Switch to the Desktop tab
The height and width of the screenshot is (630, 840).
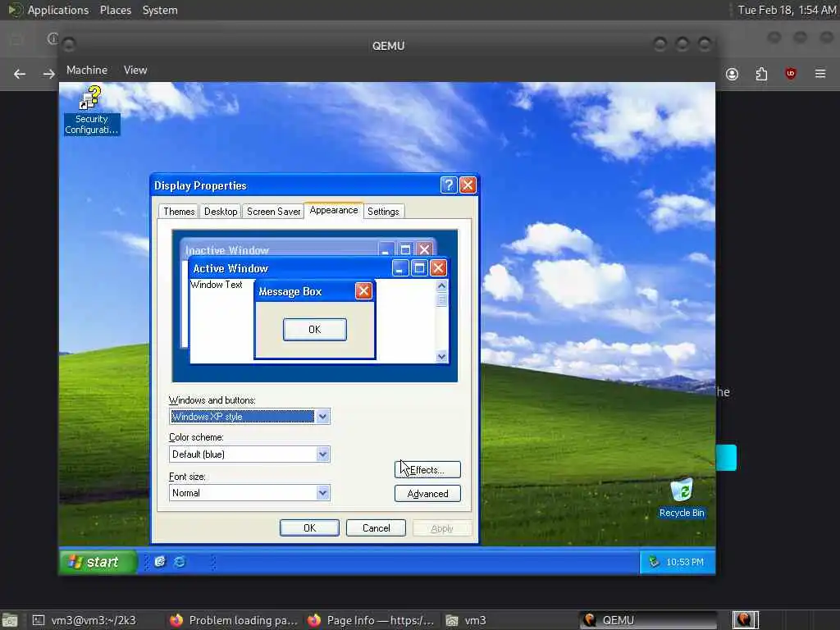221,212
